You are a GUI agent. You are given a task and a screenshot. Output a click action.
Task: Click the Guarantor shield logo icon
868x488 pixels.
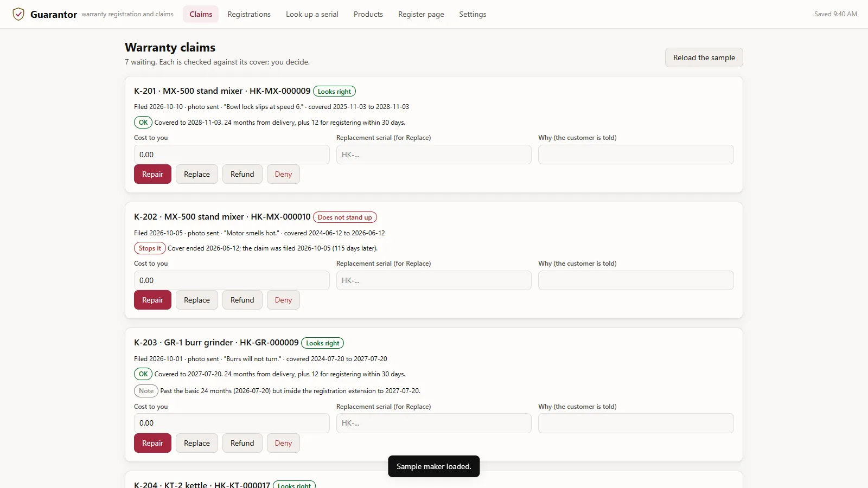click(x=18, y=14)
